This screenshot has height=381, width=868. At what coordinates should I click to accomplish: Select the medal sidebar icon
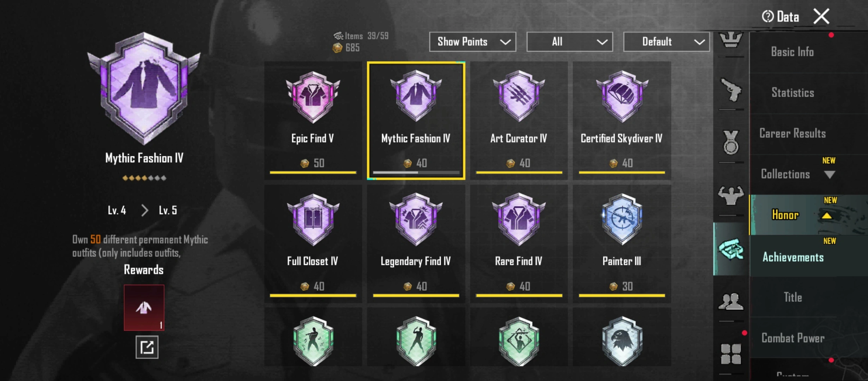coord(731,142)
